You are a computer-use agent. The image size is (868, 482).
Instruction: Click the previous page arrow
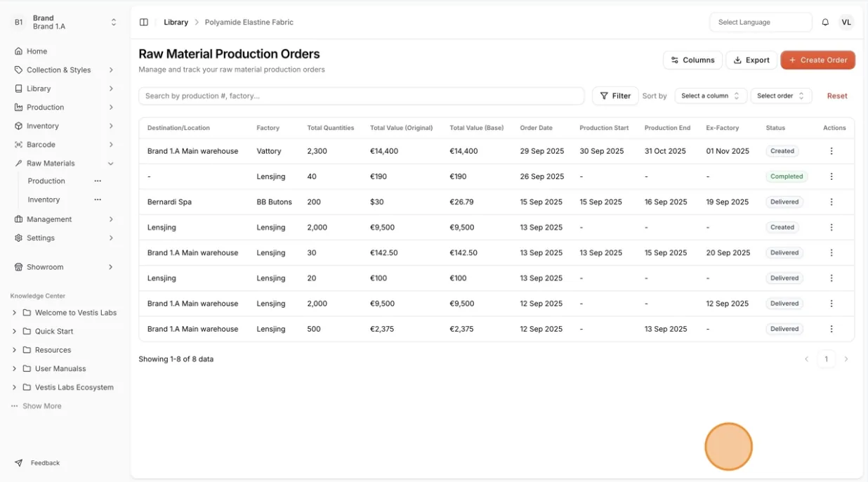pyautogui.click(x=807, y=359)
